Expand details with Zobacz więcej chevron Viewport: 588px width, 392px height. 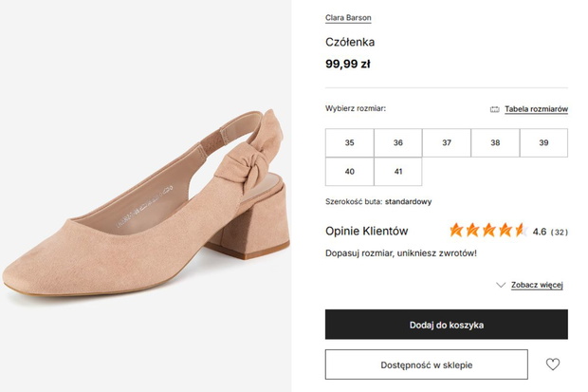click(501, 285)
